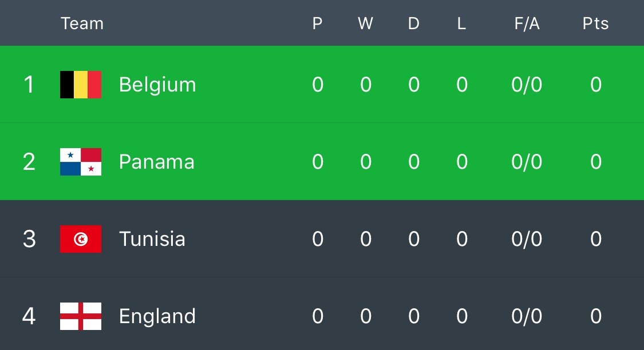Click the F/A column header
This screenshot has height=350, width=644.
pyautogui.click(x=527, y=23)
